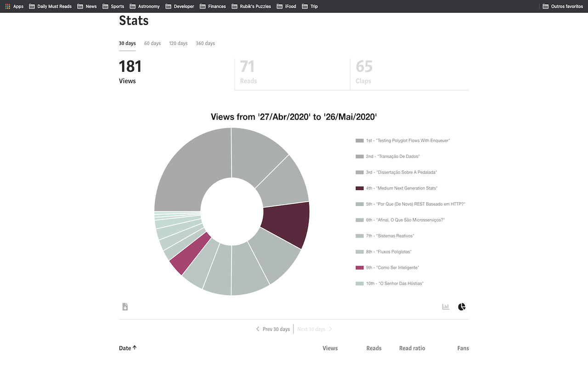Image resolution: width=588 pixels, height=368 pixels.
Task: Select the pie chart view icon
Action: (462, 307)
